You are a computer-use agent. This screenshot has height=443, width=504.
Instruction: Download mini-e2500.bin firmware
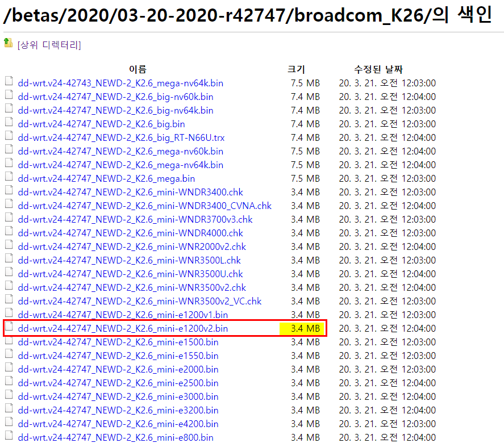coord(118,383)
